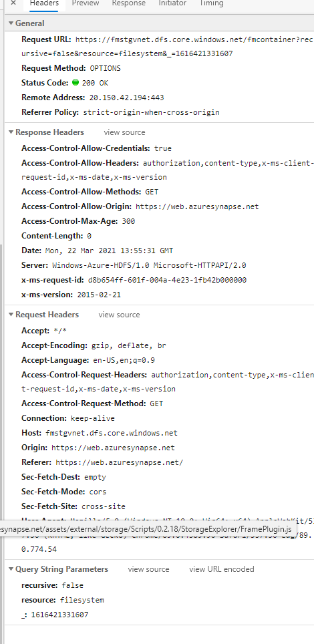Open the Initiator tab

172,3
